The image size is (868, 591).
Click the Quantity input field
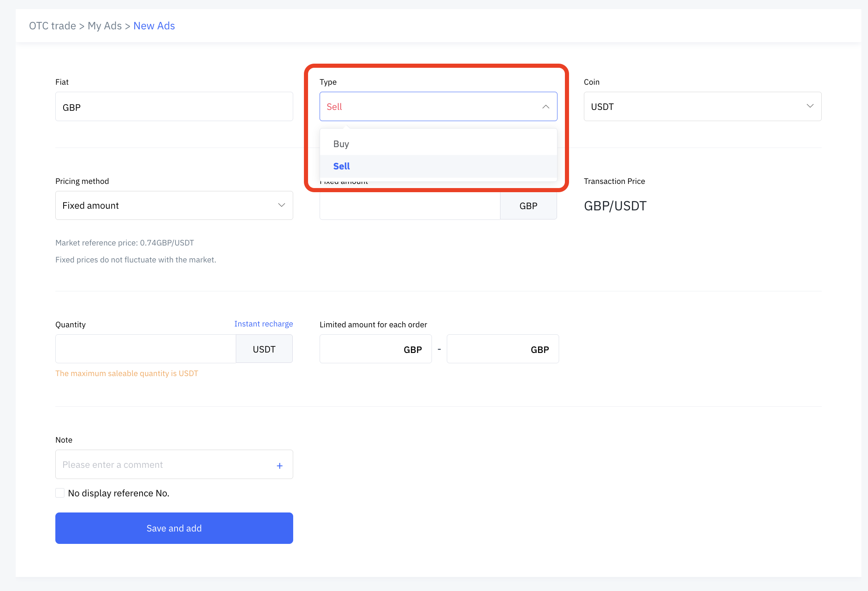(145, 349)
